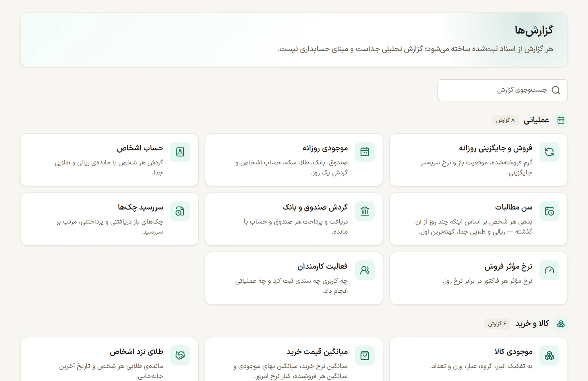
Task: Click the refresh icon on فروش و جایگزینی روزانه
Action: pos(549,152)
